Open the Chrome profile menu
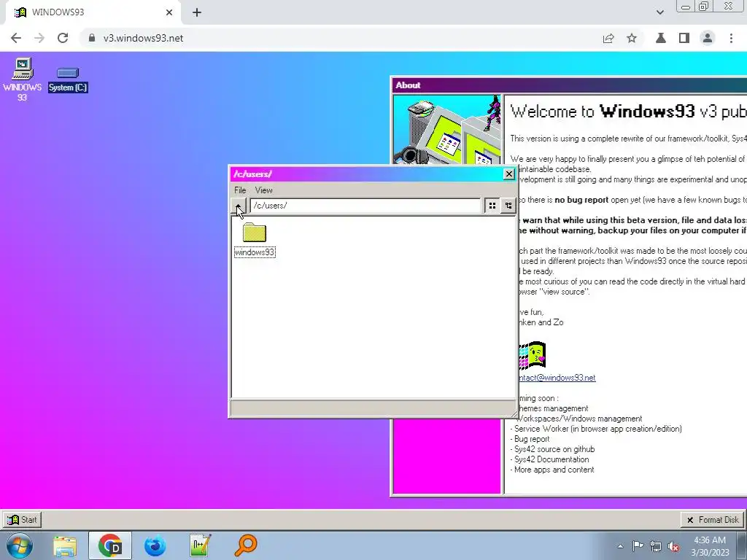 point(708,38)
